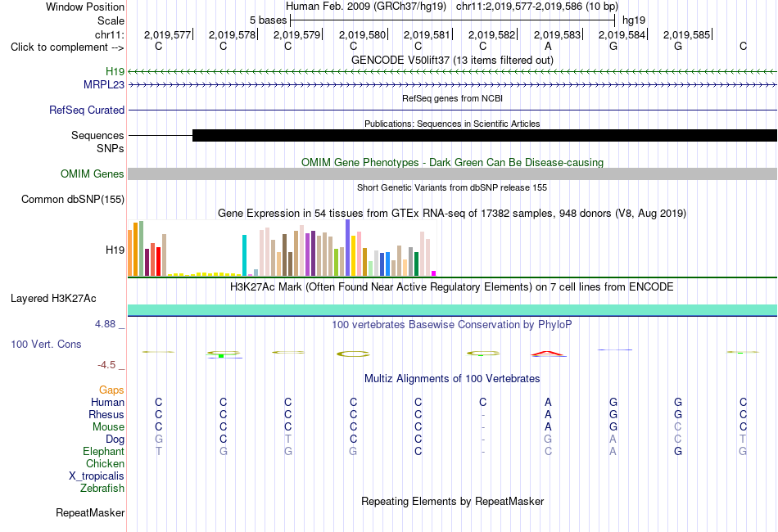
Task: Click position label 2,019,577
Action: [x=167, y=34]
